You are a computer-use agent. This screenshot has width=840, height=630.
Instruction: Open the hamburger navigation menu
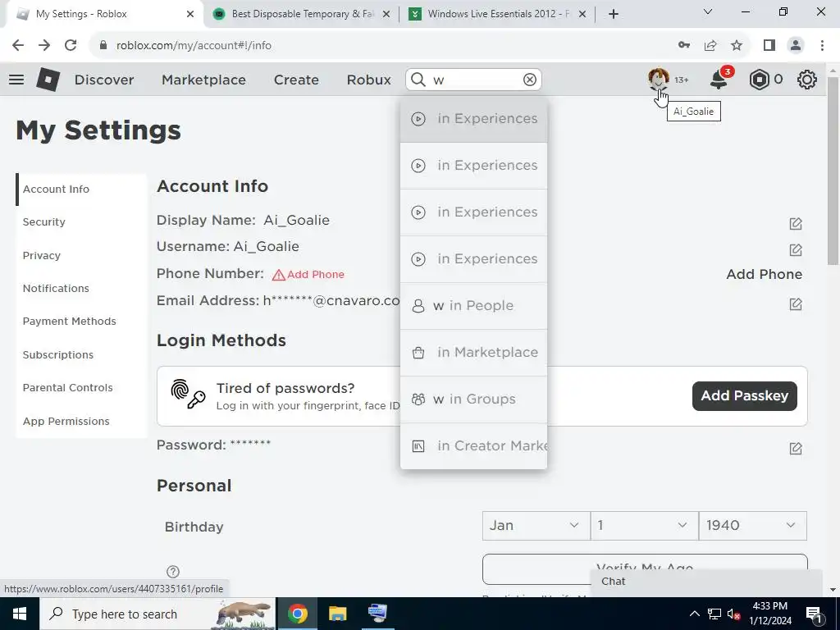tap(16, 80)
